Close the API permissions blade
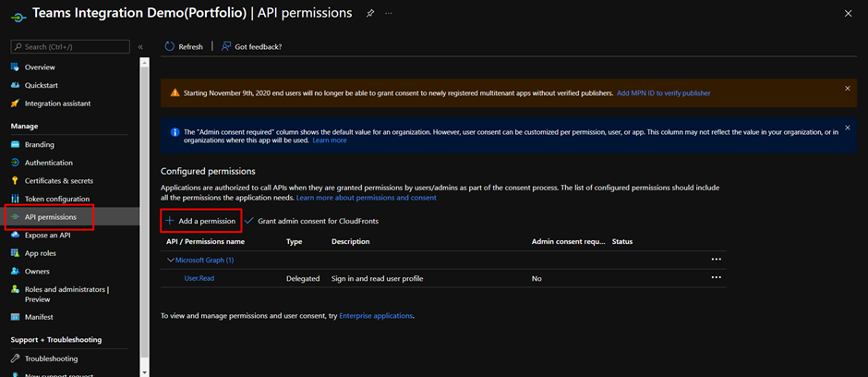 [x=848, y=13]
